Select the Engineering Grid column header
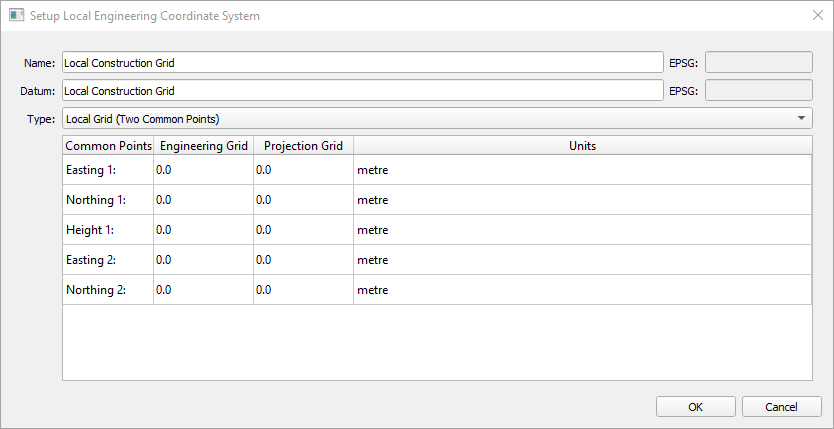The height and width of the screenshot is (429, 834). 203,145
